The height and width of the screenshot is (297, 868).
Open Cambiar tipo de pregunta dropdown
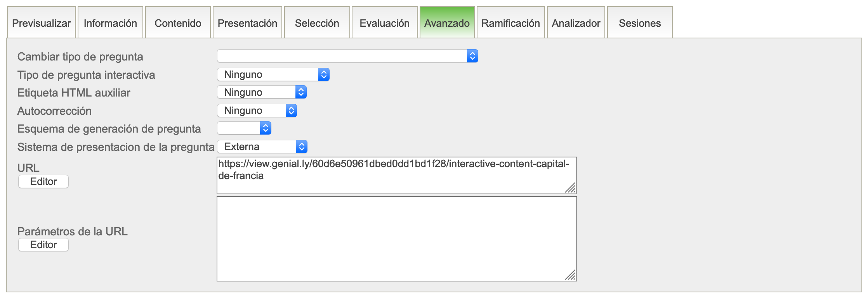(x=347, y=56)
